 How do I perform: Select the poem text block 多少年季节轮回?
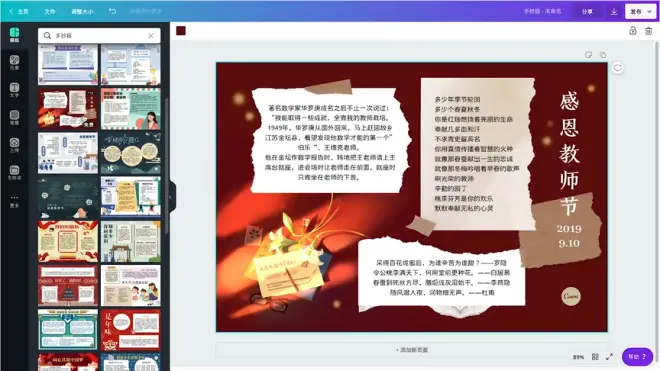(x=476, y=154)
